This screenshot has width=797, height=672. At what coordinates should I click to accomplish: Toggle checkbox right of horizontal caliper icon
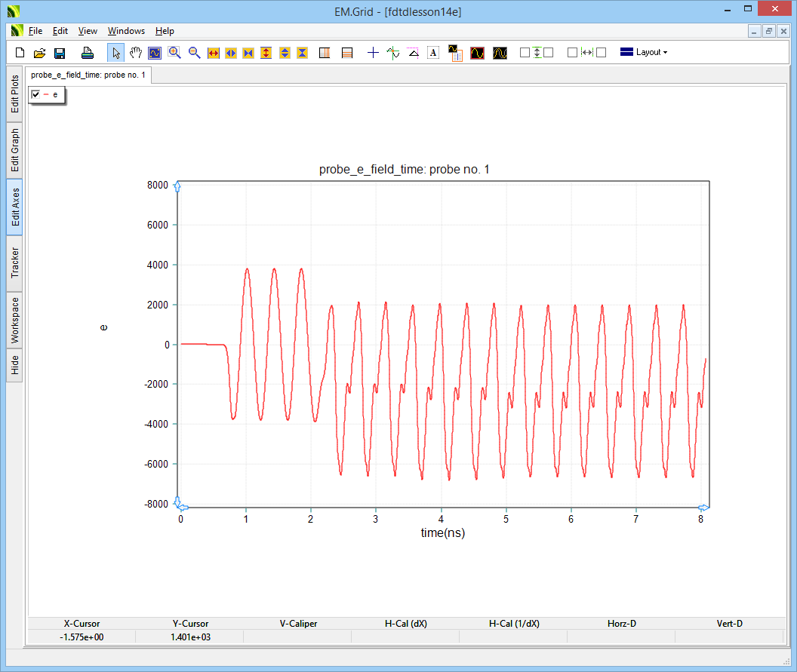602,53
